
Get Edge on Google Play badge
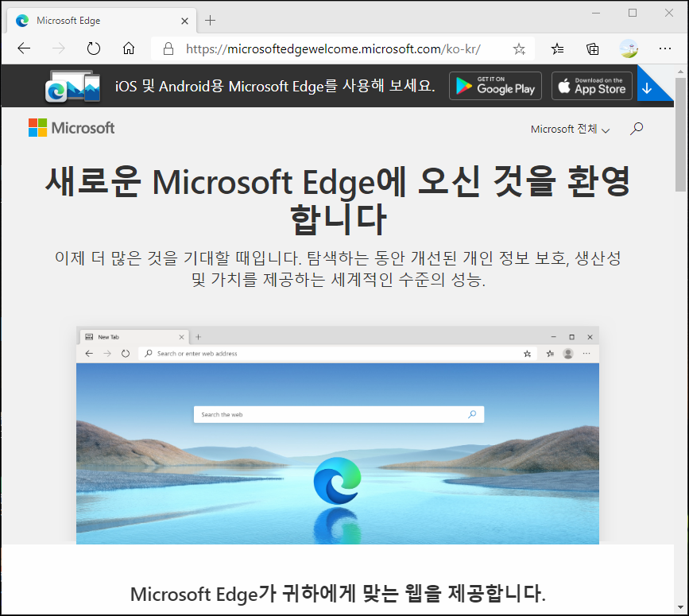pyautogui.click(x=495, y=86)
